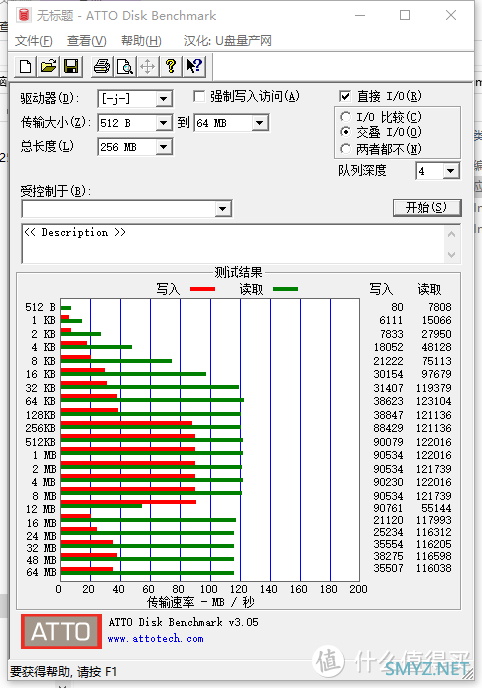Click the red ATTO logo
The image size is (482, 688).
(61, 631)
